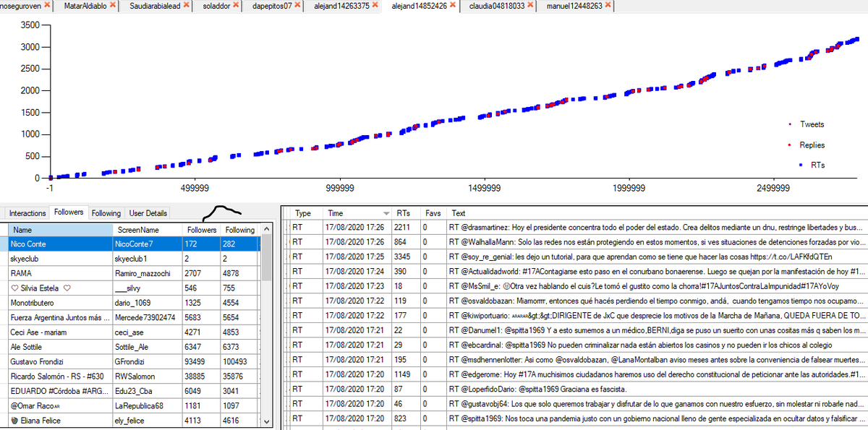Screen dimensions: 868x430
Task: Open the User Details sub-tab
Action: [x=148, y=213]
